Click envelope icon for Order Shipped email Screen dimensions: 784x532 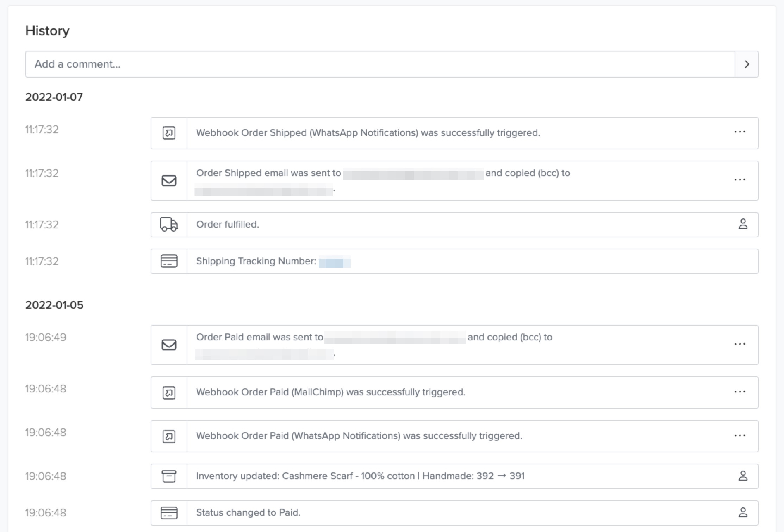point(169,181)
